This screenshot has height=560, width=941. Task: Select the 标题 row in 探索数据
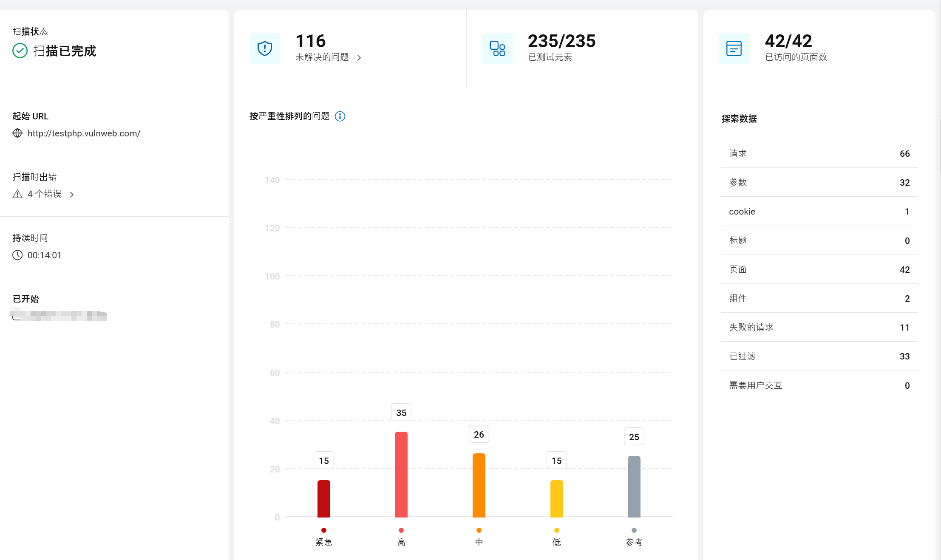click(819, 240)
